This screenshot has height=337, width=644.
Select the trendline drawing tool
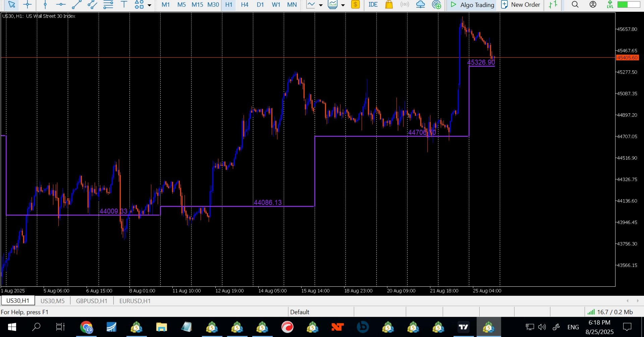pyautogui.click(x=76, y=5)
